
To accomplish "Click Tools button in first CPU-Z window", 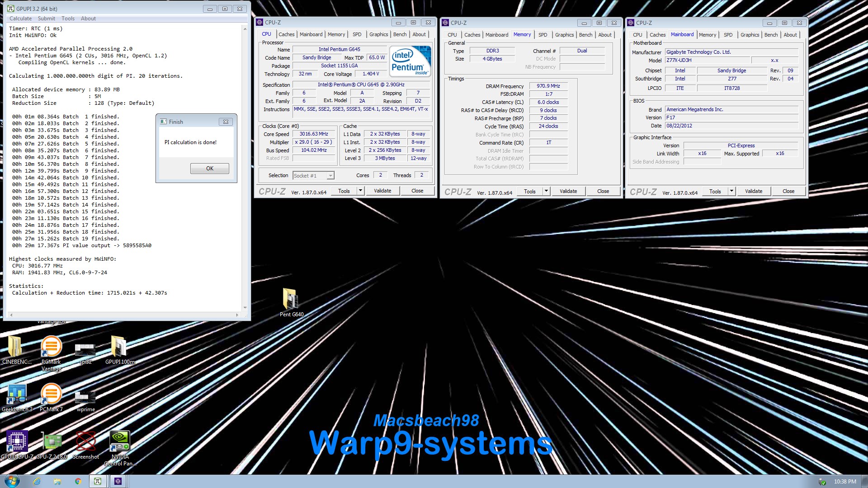I will (x=344, y=191).
